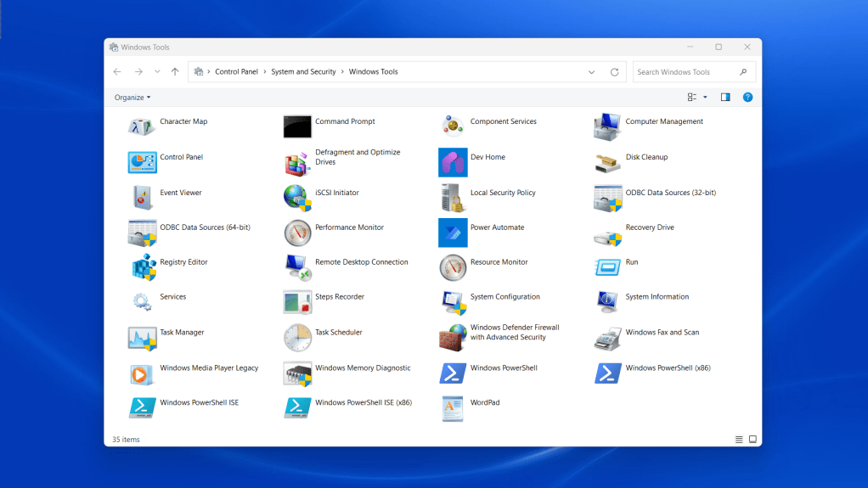The width and height of the screenshot is (868, 488).
Task: Expand chevron before Control Panel breadcrumb
Action: click(x=209, y=72)
